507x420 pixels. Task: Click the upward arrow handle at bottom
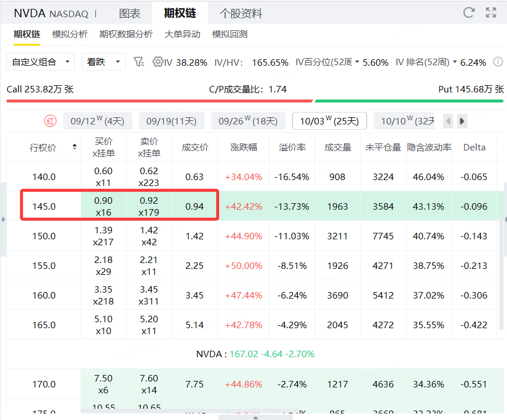click(x=255, y=418)
